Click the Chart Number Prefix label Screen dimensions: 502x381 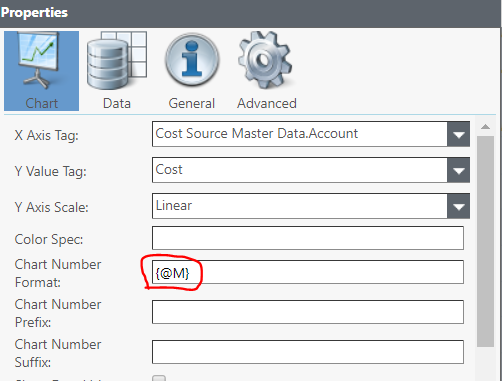click(x=58, y=313)
